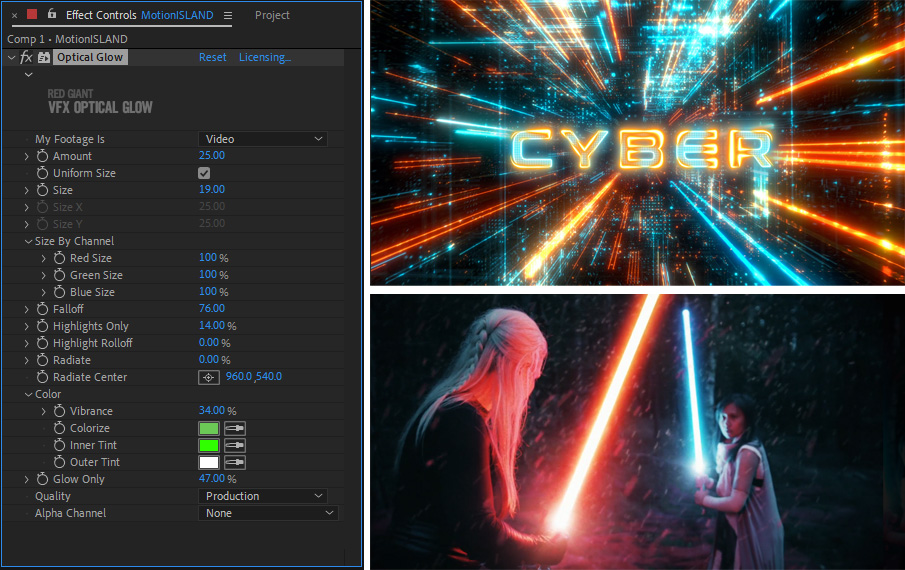Screen dimensions: 905x570
Task: Expand the Highlights Only property
Action: tap(27, 327)
